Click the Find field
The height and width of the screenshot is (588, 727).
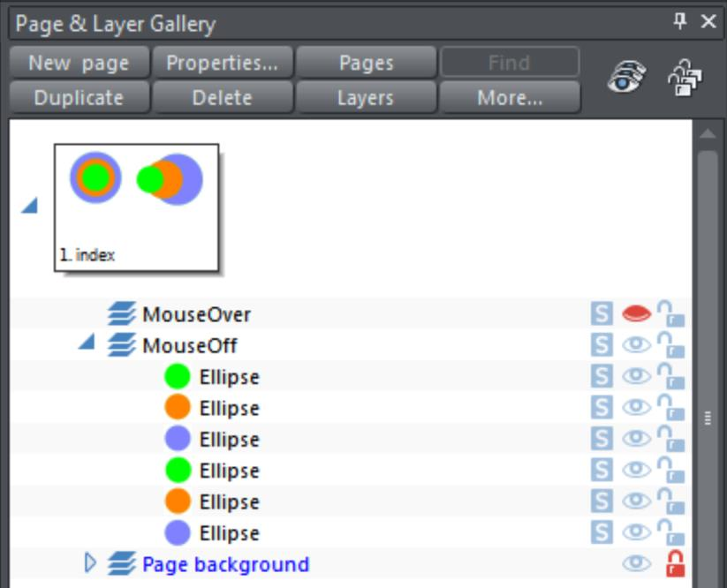tap(510, 62)
